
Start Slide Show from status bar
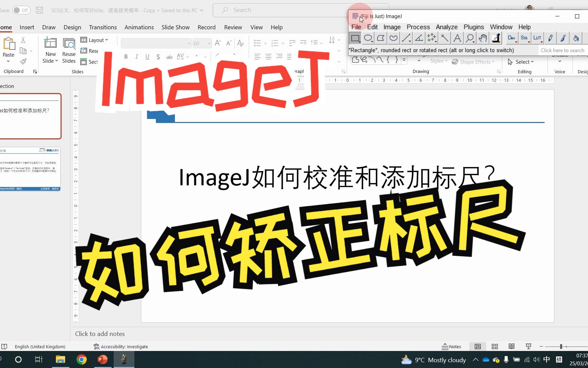(528, 347)
